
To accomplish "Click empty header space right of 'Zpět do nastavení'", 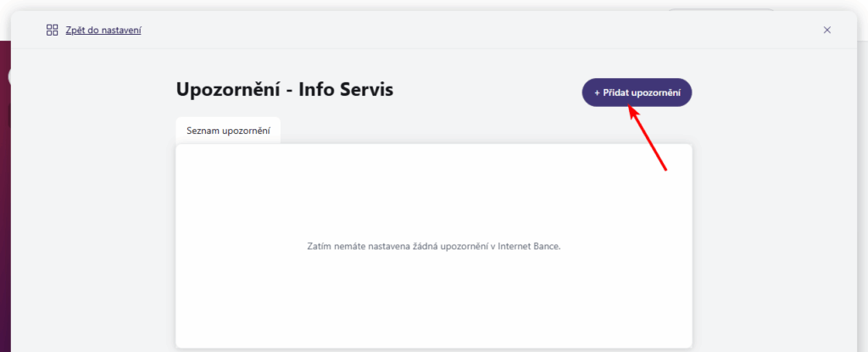I will (466, 31).
